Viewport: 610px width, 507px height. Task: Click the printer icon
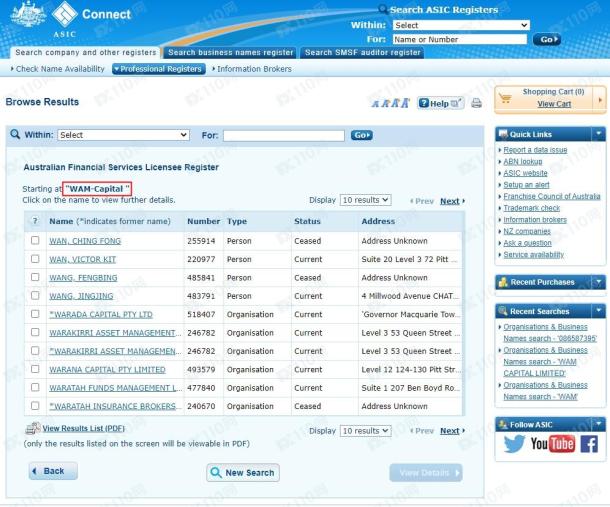477,103
